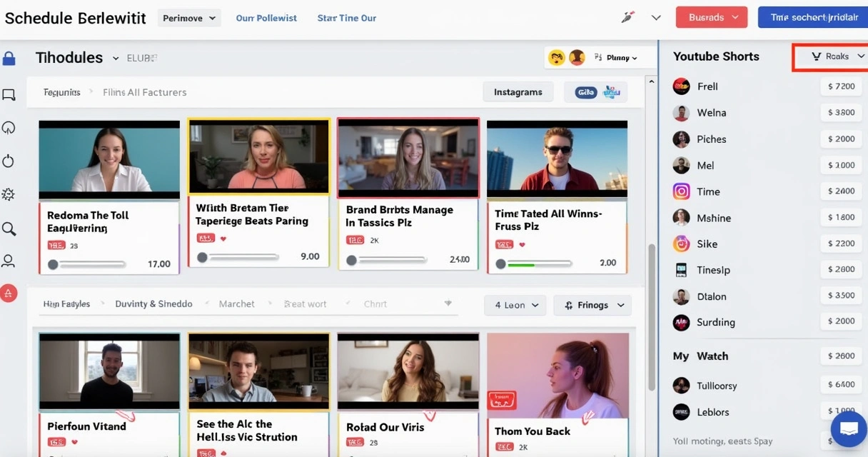Open the sunglasses man video thumbnail
868x457 pixels.
(557, 159)
